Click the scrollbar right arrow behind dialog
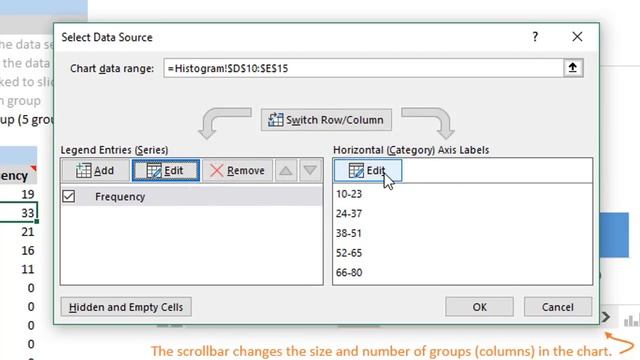This screenshot has height=360, width=640. click(x=606, y=317)
